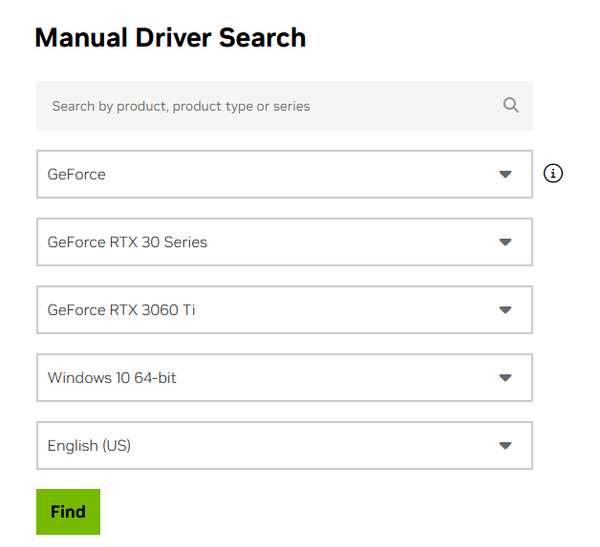Open the GeForce RTX 30 Series dropdown
This screenshot has width=600, height=547.
[284, 242]
